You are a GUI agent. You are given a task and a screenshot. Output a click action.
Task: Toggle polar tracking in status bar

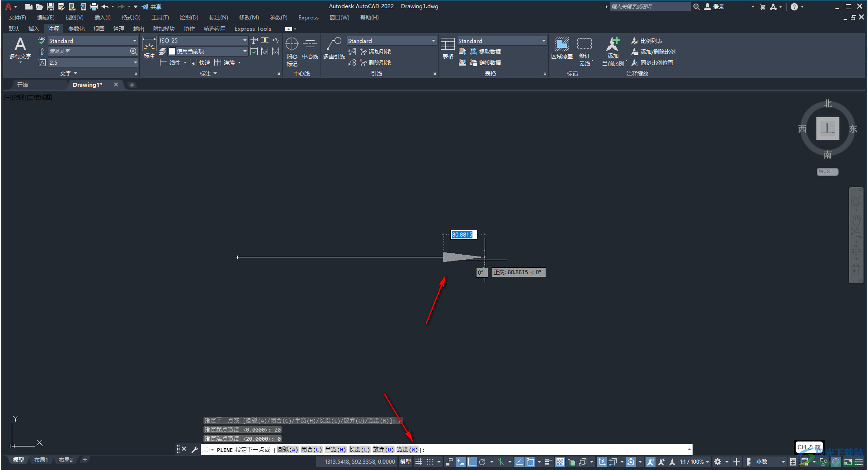click(x=482, y=462)
